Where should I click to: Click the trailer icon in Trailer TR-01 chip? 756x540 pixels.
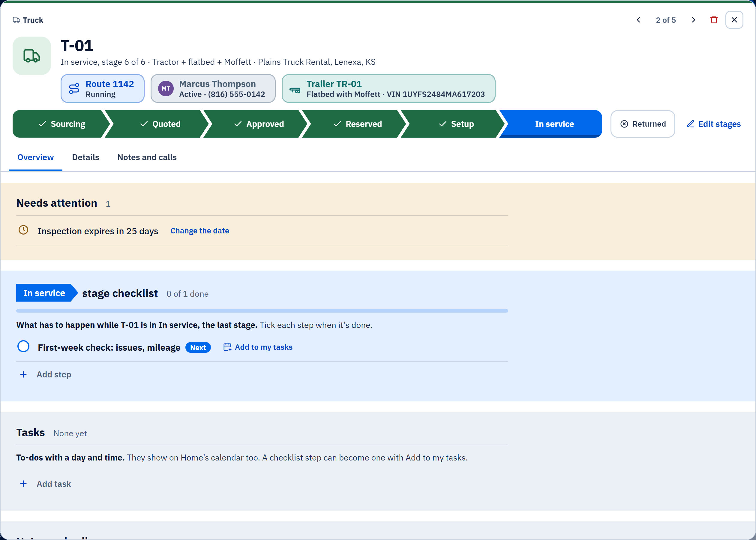tap(295, 90)
